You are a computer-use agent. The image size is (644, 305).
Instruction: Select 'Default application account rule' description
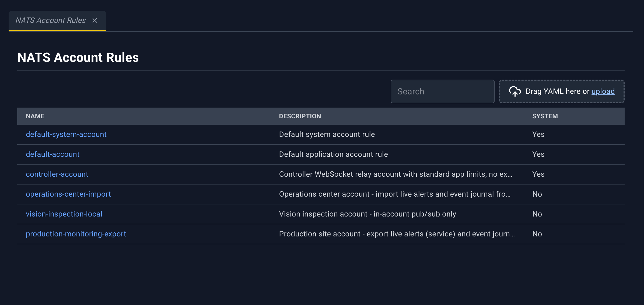click(x=333, y=154)
